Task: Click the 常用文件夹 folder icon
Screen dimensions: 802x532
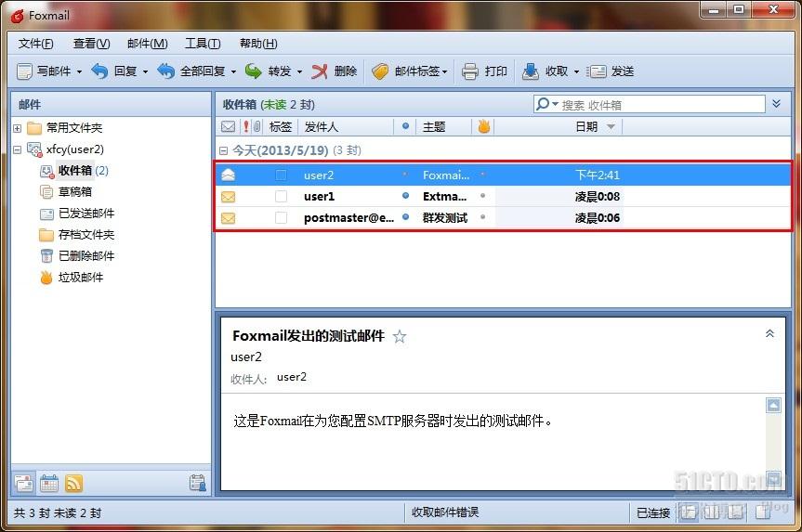Action: point(33,128)
